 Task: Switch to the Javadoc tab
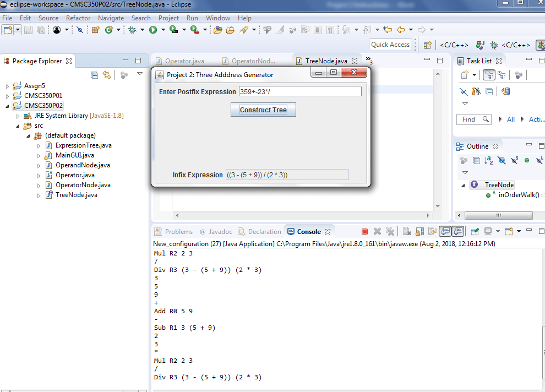(216, 232)
